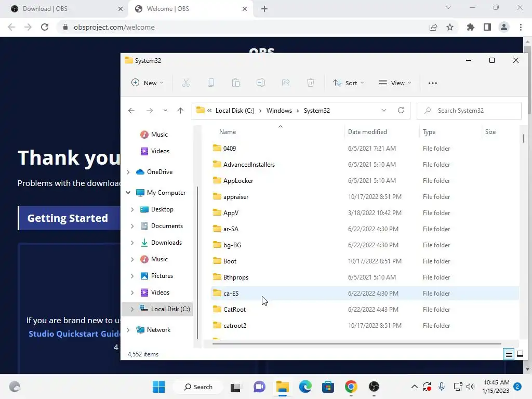Sort by Date modified column header
This screenshot has width=532, height=399.
click(x=367, y=132)
